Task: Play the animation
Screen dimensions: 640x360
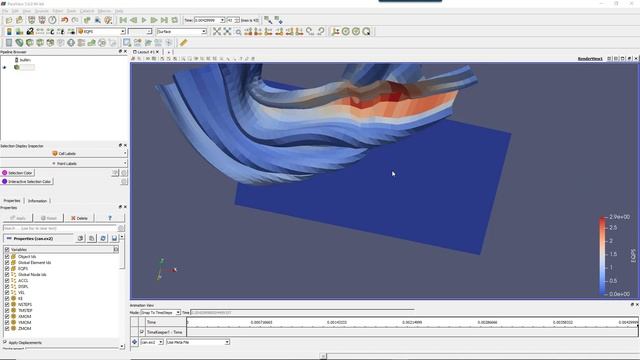Action: (x=144, y=20)
